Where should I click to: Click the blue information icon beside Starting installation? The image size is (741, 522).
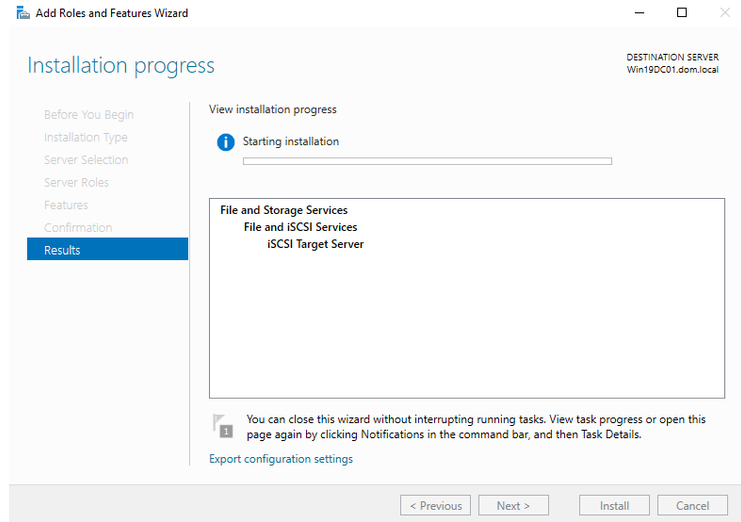[x=226, y=143]
